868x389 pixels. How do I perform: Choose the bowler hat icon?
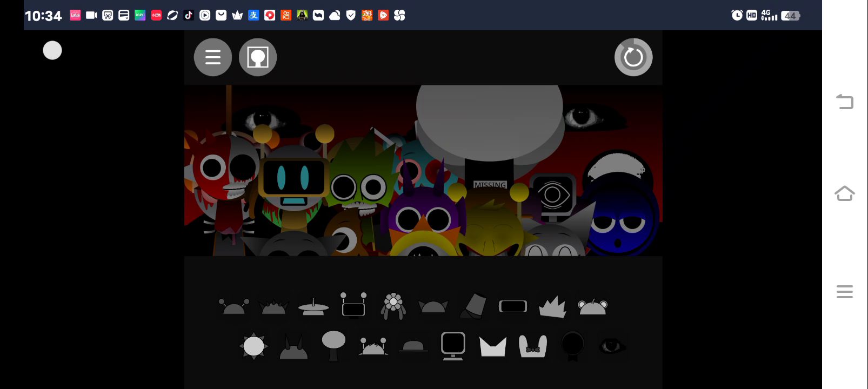click(413, 346)
